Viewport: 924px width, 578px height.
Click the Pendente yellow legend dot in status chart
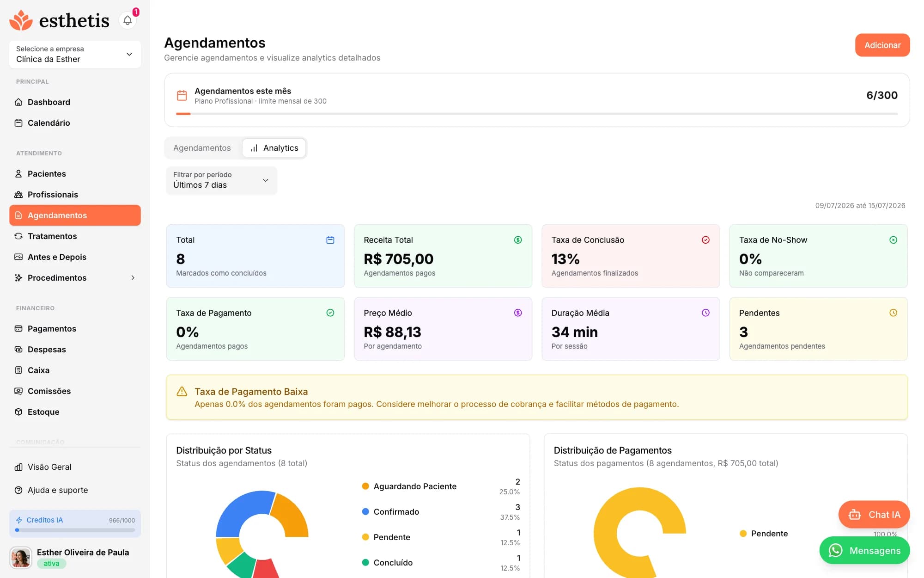pos(365,537)
